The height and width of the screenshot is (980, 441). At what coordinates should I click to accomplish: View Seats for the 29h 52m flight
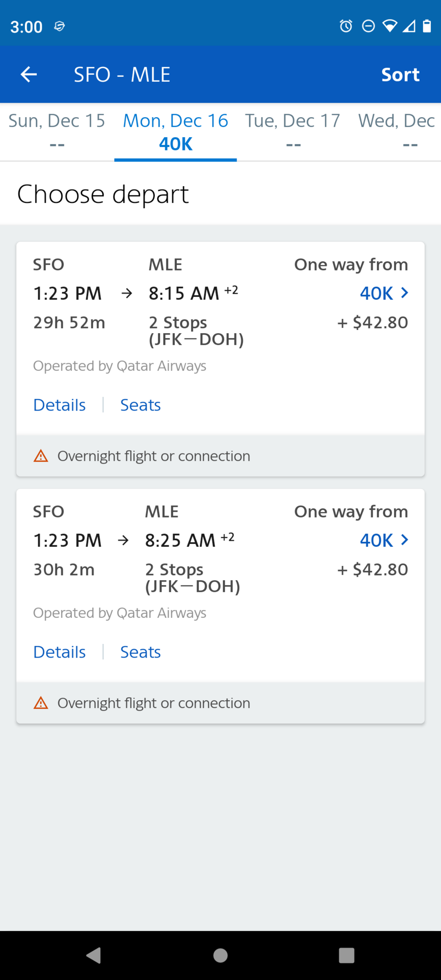pos(140,405)
